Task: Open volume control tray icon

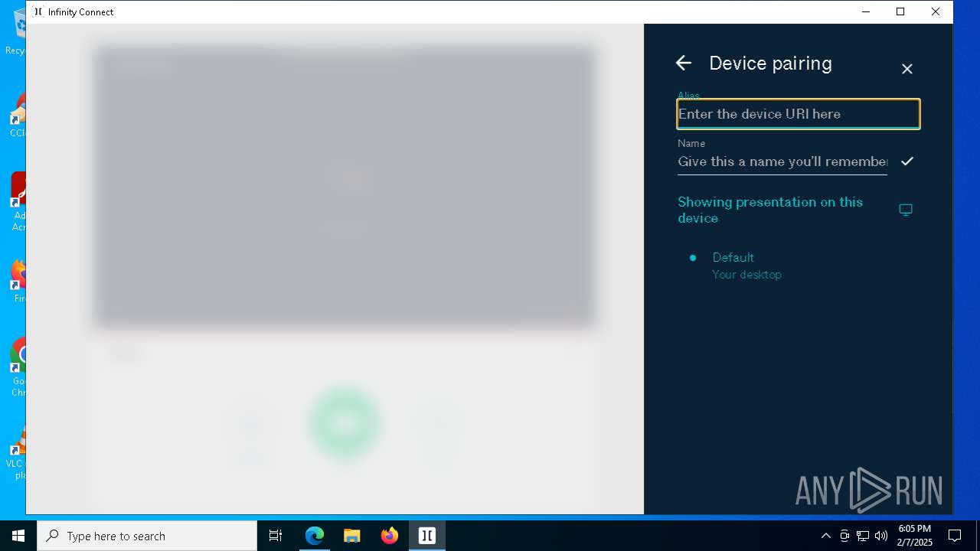Action: tap(881, 536)
